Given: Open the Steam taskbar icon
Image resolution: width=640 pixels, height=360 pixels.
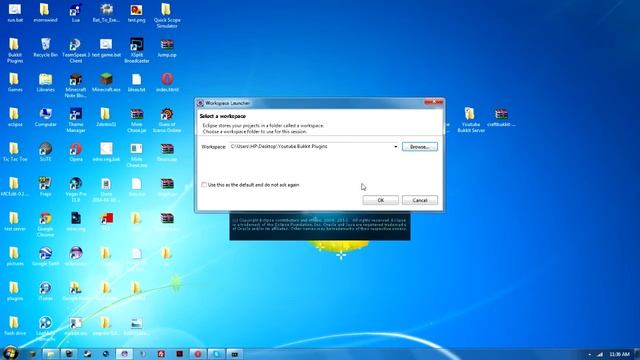Looking at the screenshot, I should [87, 354].
